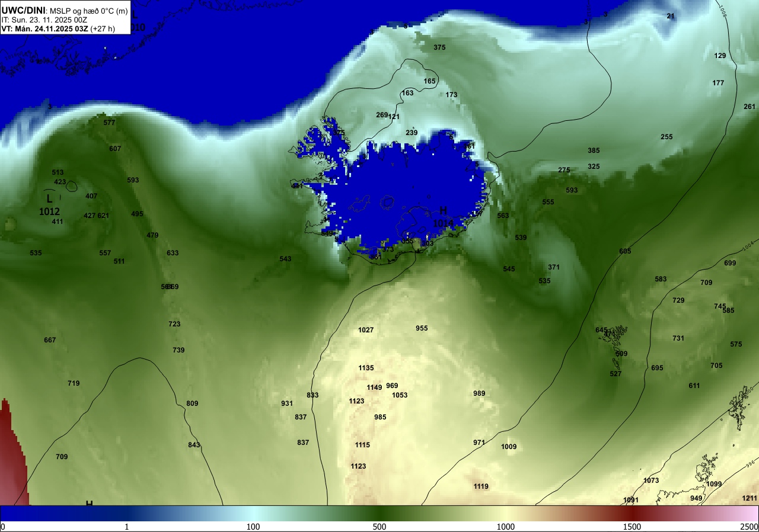
Task: Click the 563 height value east of Iceland
Action: pyautogui.click(x=503, y=216)
